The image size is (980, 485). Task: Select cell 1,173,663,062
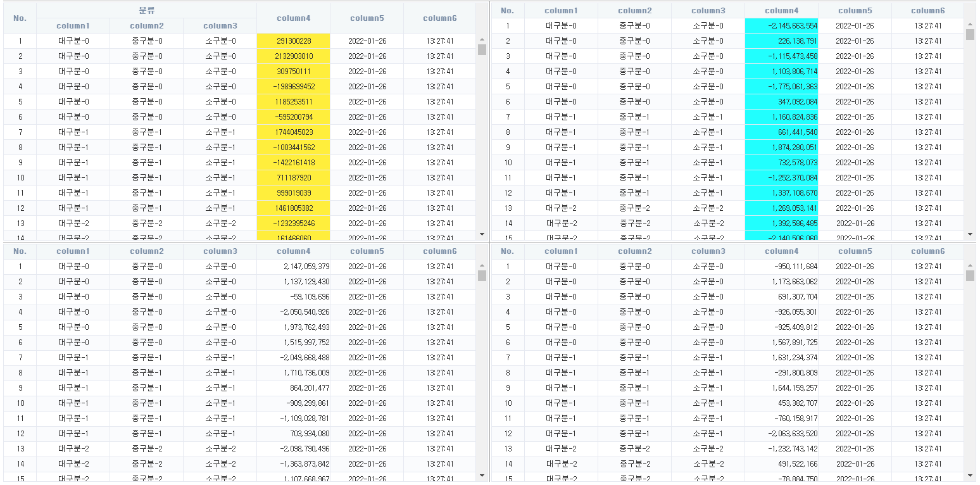pos(782,282)
